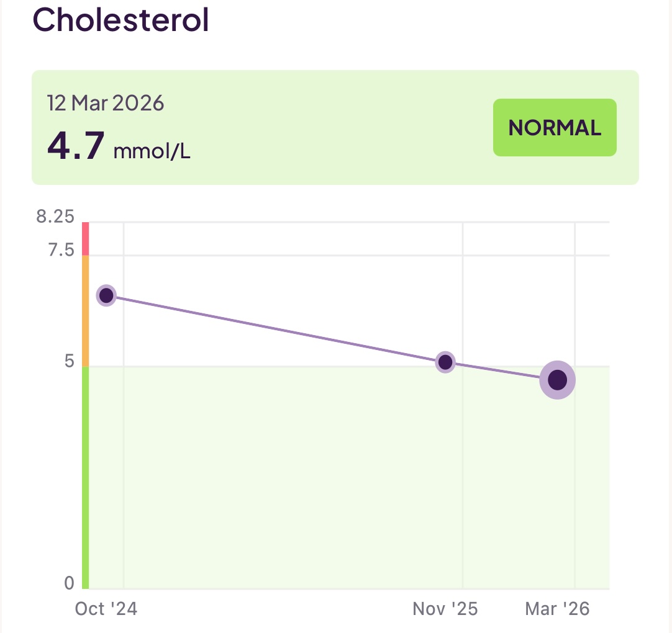Click the Cholesterol heading

pos(122,20)
